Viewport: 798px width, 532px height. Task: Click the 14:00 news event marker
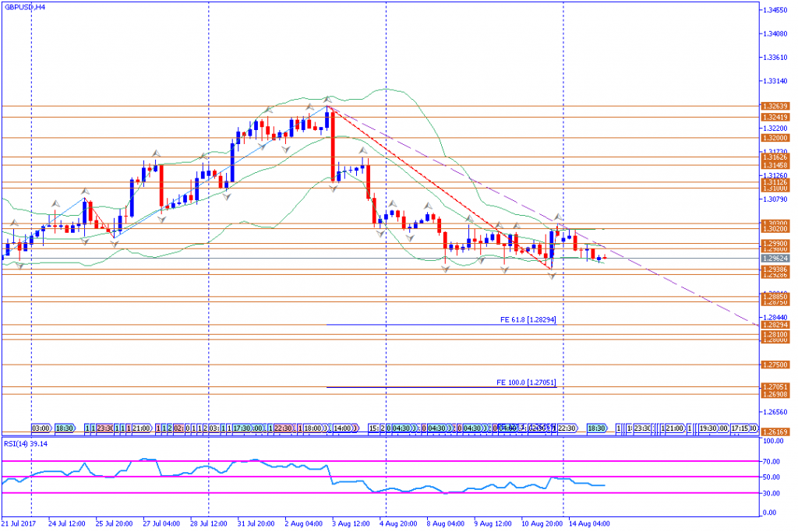pyautogui.click(x=343, y=428)
